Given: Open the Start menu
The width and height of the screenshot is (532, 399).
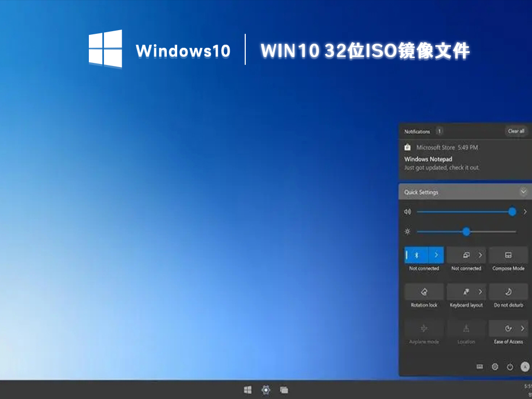Looking at the screenshot, I should 247,390.
